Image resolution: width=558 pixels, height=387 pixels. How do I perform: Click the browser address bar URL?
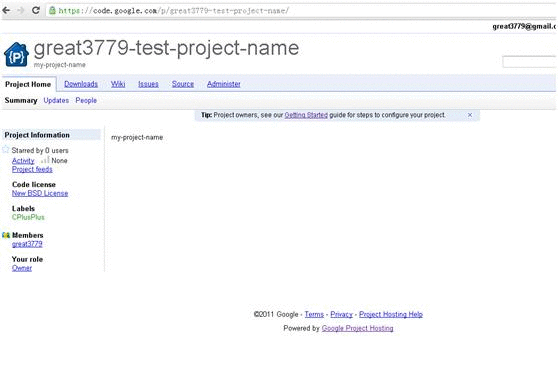tap(174, 11)
